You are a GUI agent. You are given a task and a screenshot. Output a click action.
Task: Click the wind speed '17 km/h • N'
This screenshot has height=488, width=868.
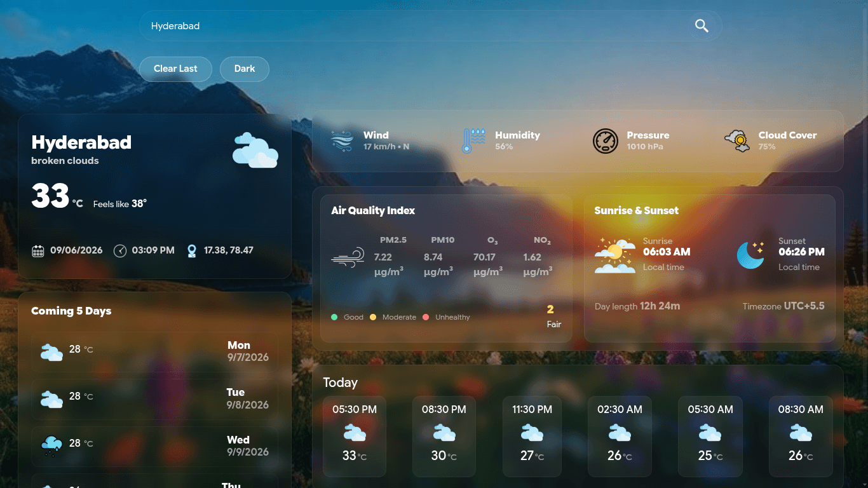[x=386, y=147]
